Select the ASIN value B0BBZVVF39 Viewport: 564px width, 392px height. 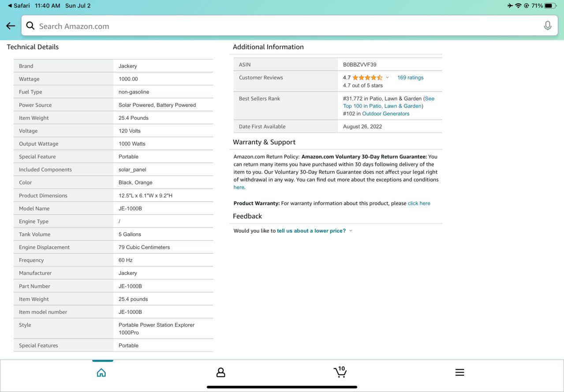click(x=359, y=65)
